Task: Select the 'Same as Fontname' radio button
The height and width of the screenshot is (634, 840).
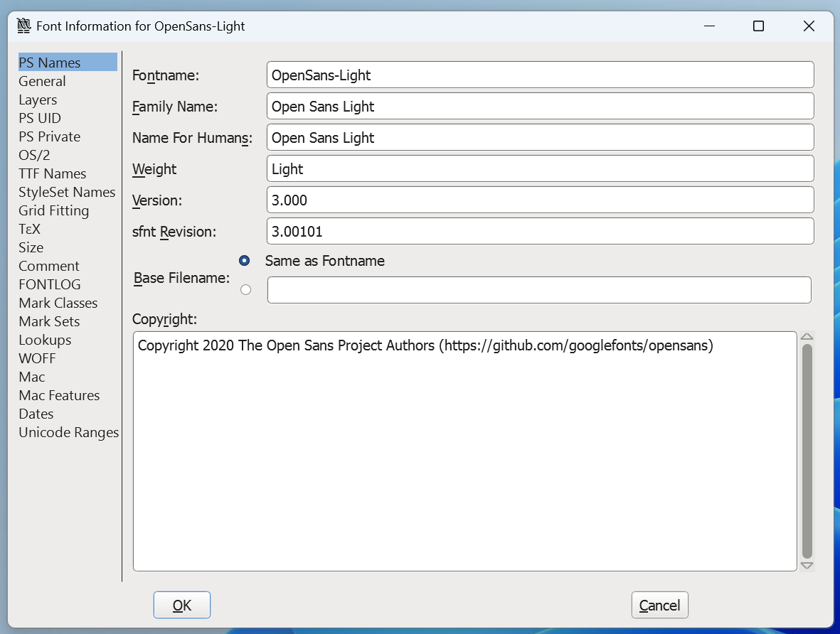Action: 245,261
